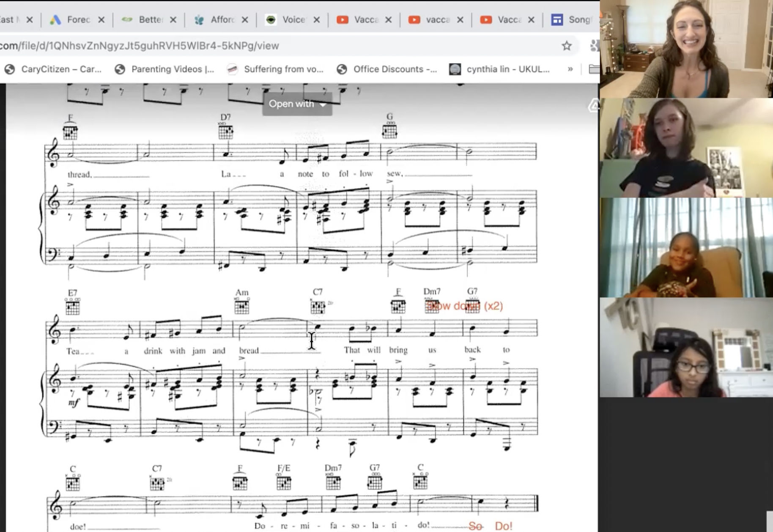Screen dimensions: 773x532
Task: Close the first Vacca YouTube tab
Action: pos(389,19)
